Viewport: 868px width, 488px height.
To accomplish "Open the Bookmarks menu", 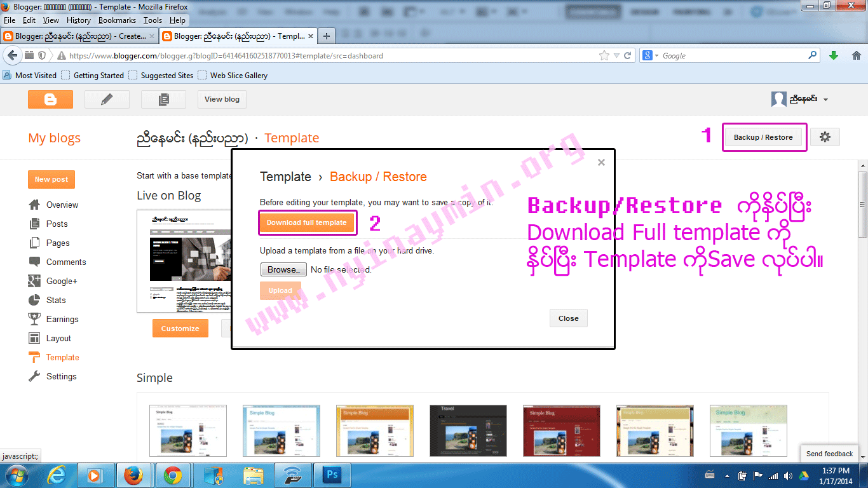I will pos(117,20).
